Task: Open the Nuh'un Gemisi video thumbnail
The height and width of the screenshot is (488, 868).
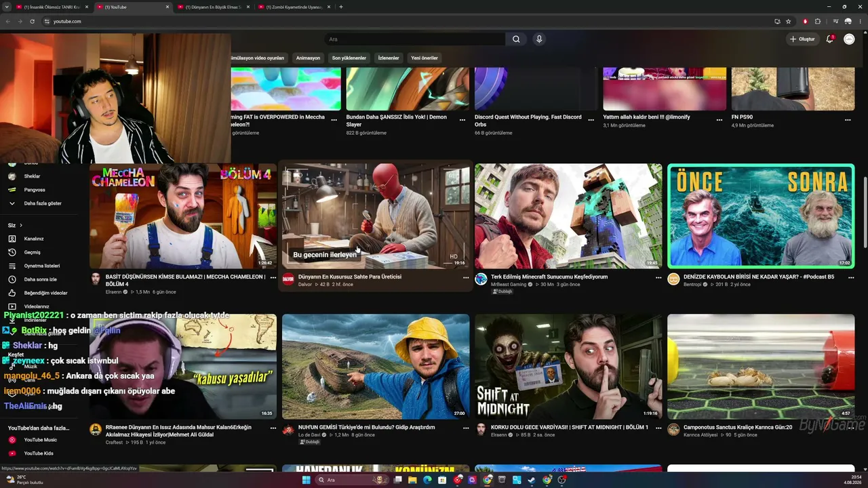Action: click(376, 367)
